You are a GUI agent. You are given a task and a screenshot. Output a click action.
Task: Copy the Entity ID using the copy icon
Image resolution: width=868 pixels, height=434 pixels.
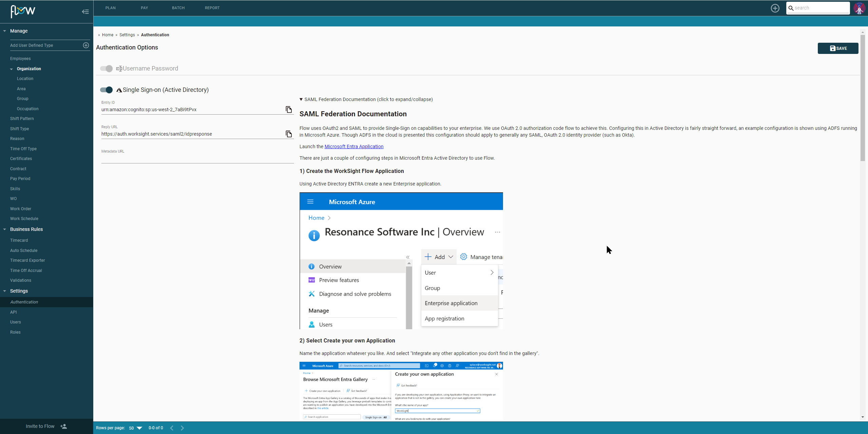tap(289, 110)
